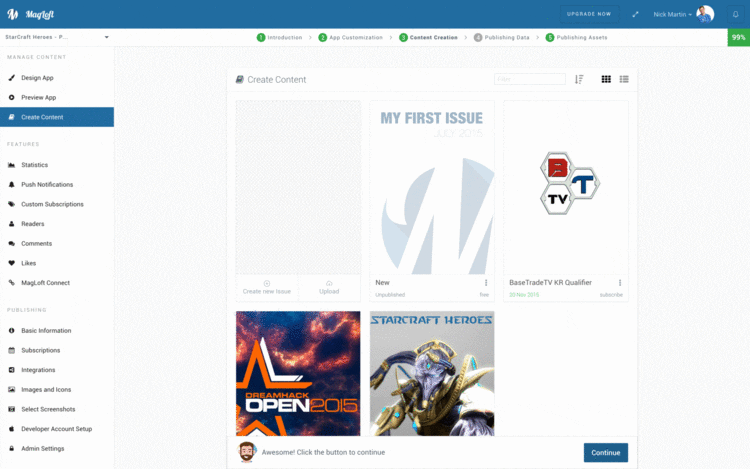Screen dimensions: 750x469
Task: Click the Subscriptions calendar icon
Action: [x=11, y=350]
